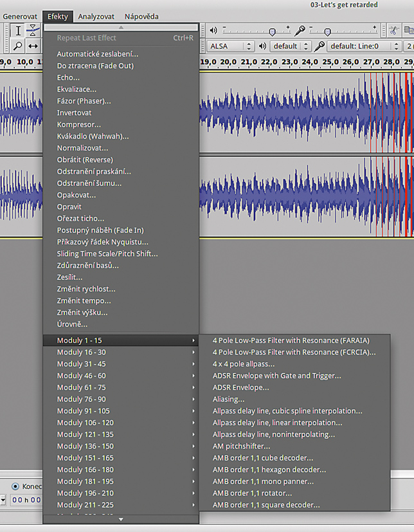The width and height of the screenshot is (414, 532).
Task: Choose the Echo effect
Action: [x=121, y=77]
